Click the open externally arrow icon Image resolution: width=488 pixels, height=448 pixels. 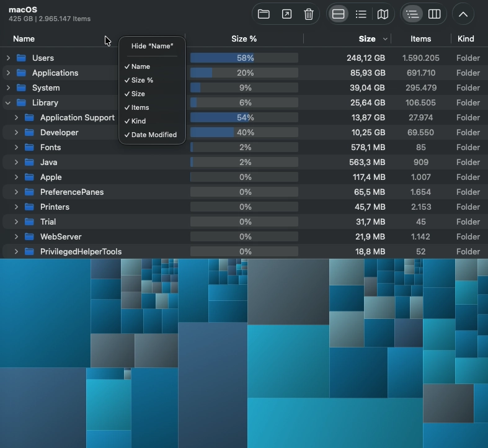286,14
